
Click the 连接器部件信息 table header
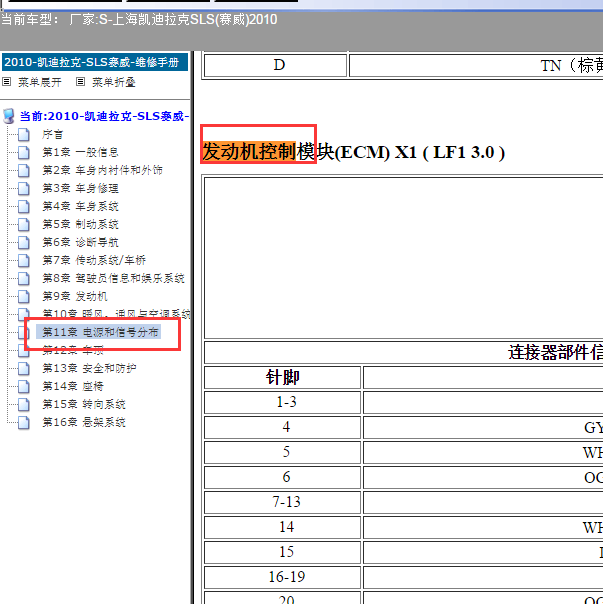tap(555, 352)
